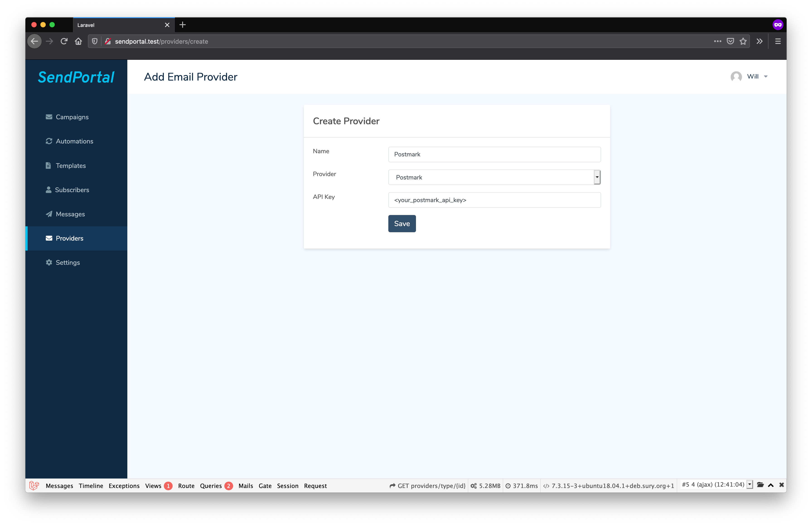Toggle the Messages tab in debug bar
The width and height of the screenshot is (812, 526).
(x=59, y=485)
